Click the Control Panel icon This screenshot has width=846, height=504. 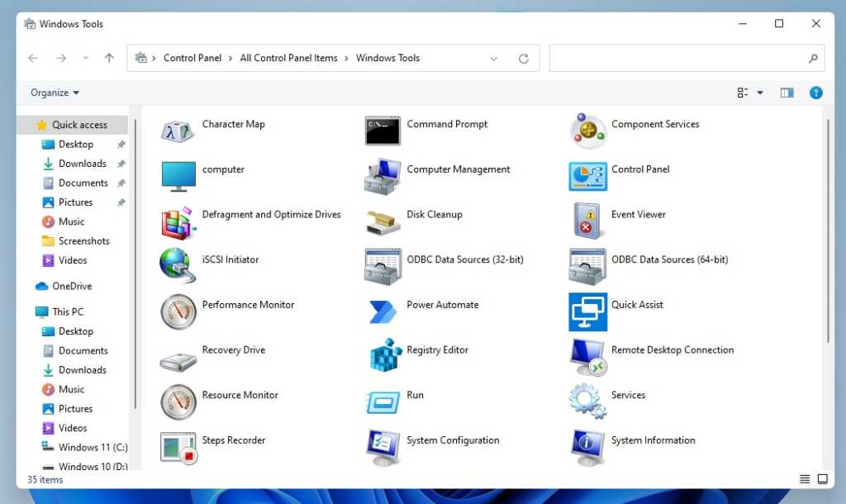[587, 177]
